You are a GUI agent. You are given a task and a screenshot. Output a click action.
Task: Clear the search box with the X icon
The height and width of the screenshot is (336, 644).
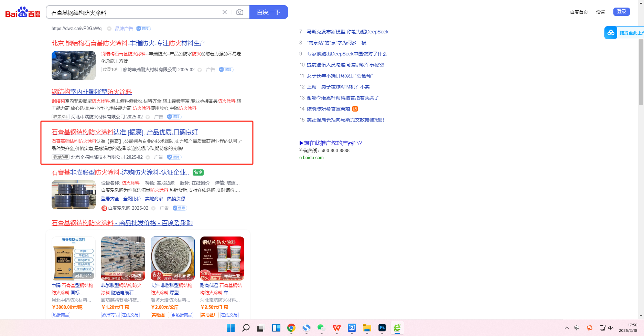click(x=225, y=12)
